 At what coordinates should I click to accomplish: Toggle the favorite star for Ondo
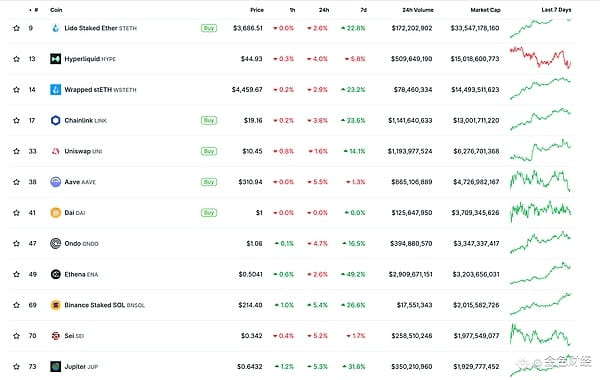16,243
